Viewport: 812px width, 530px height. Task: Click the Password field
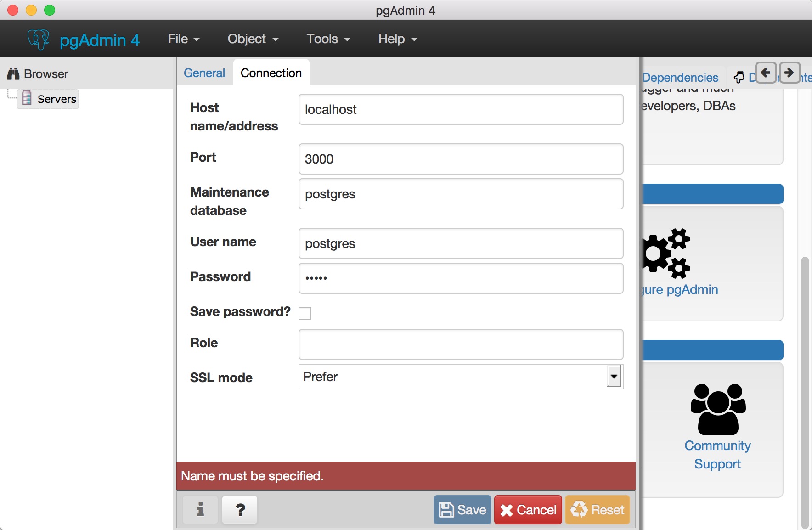point(461,278)
